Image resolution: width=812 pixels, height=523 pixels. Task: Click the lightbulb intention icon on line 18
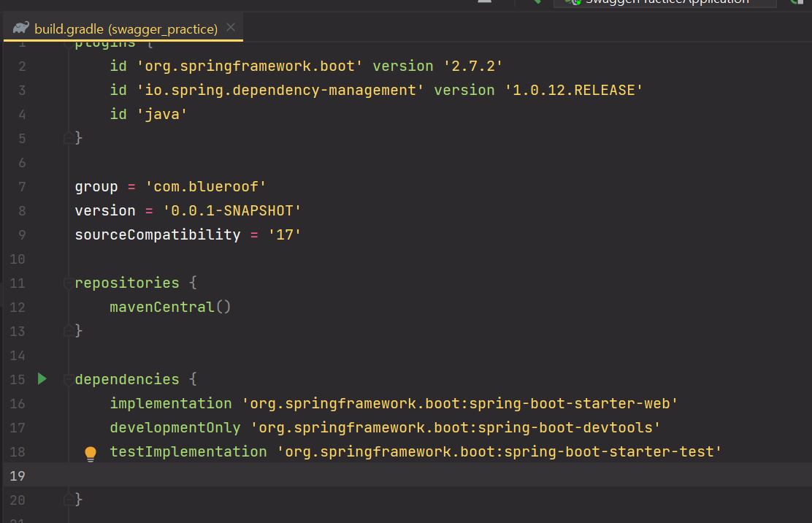click(91, 453)
